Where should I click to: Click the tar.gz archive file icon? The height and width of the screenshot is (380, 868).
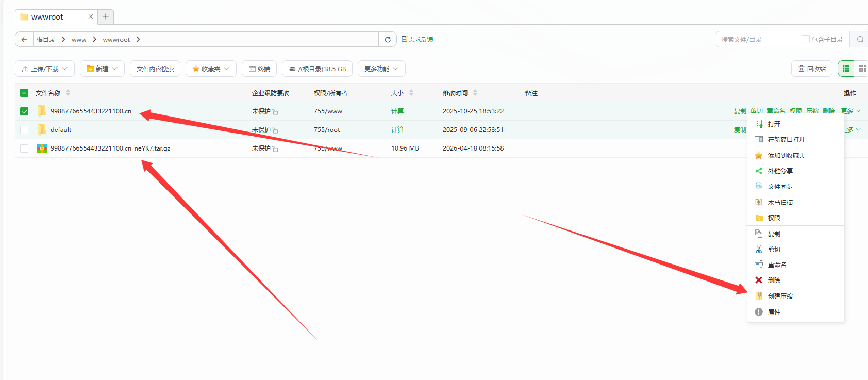[42, 148]
